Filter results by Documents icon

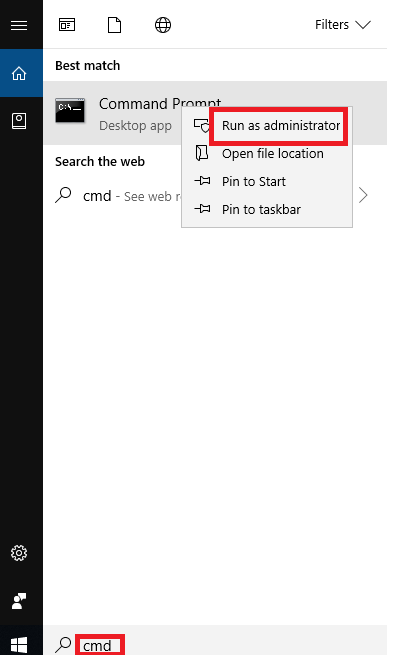pyautogui.click(x=114, y=25)
